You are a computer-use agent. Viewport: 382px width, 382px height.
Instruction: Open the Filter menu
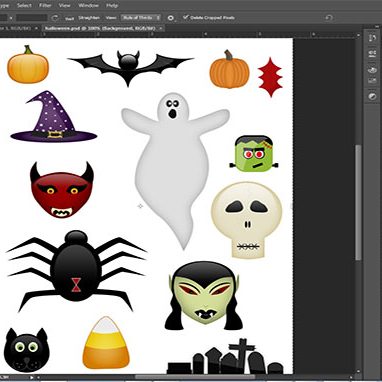pyautogui.click(x=45, y=5)
